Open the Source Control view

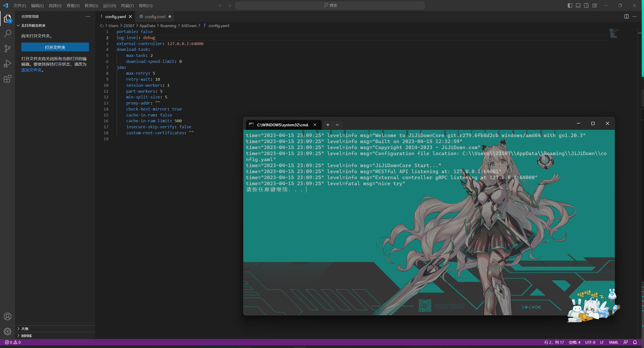tap(8, 49)
